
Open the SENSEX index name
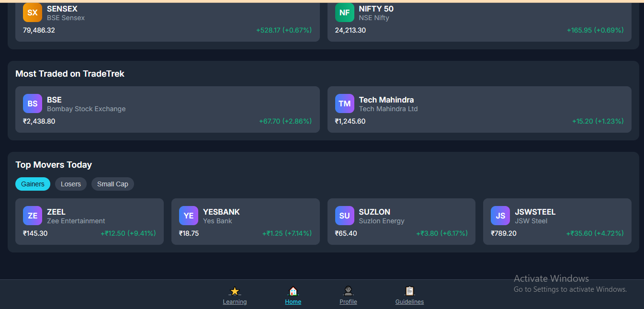pos(62,9)
